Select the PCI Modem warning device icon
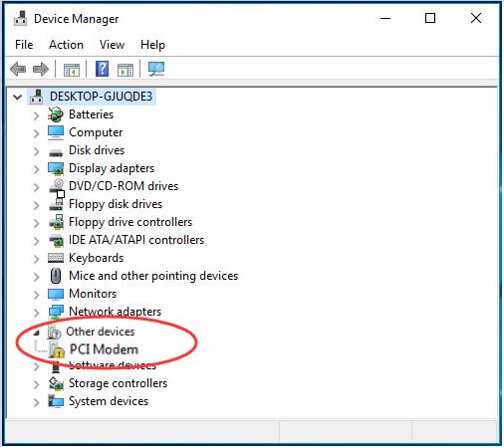 pyautogui.click(x=57, y=349)
